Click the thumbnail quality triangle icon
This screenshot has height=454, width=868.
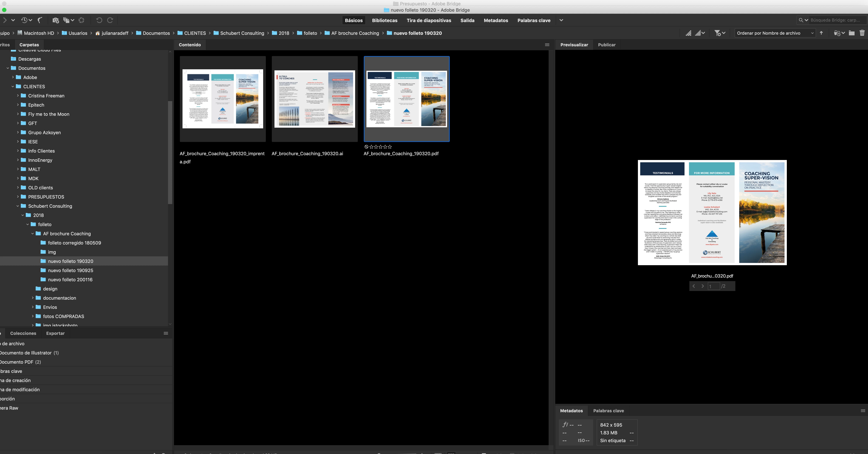tap(688, 33)
